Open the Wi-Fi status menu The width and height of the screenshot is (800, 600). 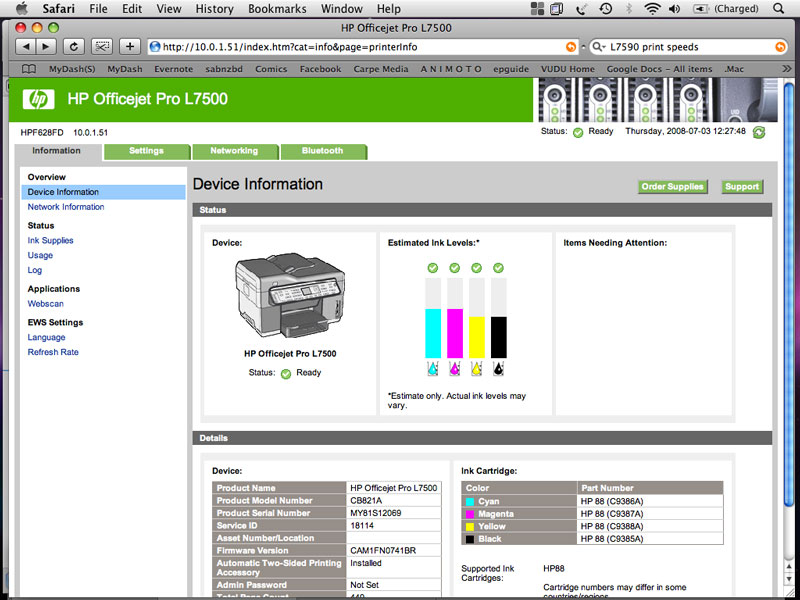coord(652,9)
